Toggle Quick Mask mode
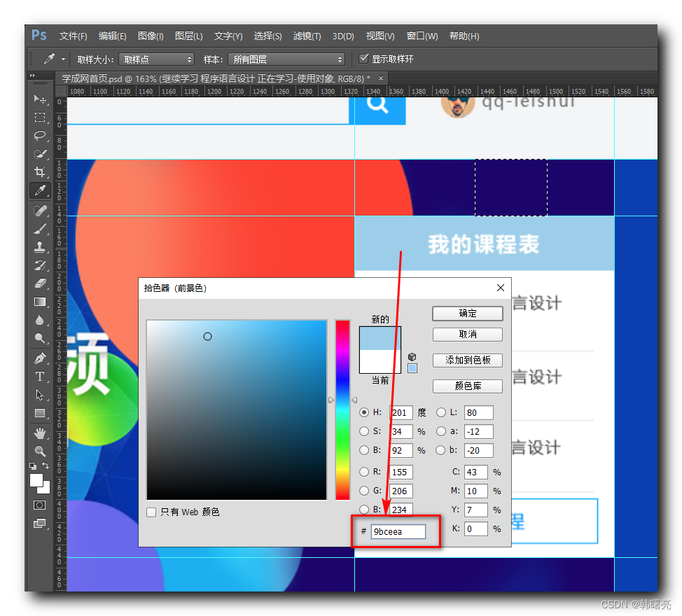 tap(40, 505)
